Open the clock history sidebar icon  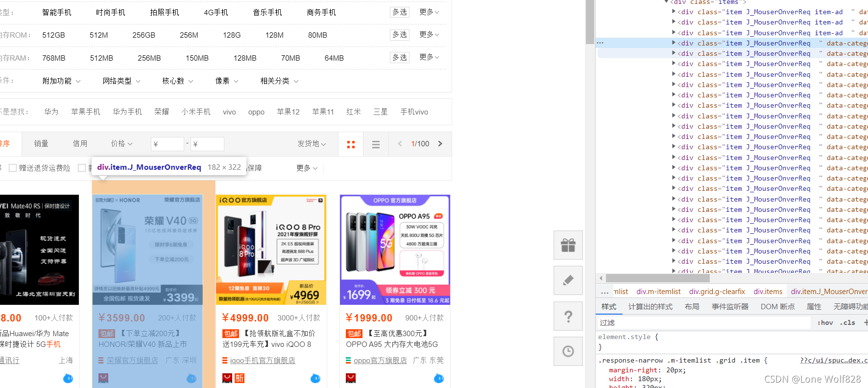(568, 351)
